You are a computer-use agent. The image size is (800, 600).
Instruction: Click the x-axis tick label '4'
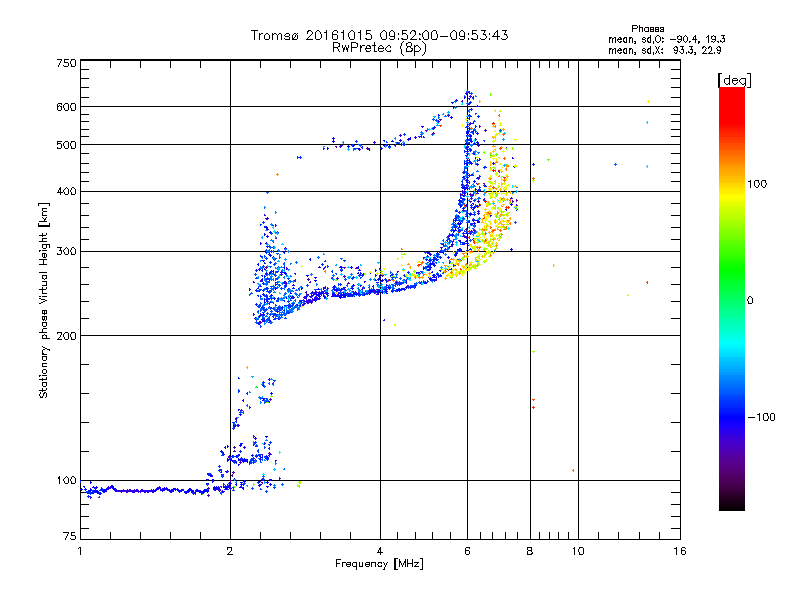click(380, 551)
